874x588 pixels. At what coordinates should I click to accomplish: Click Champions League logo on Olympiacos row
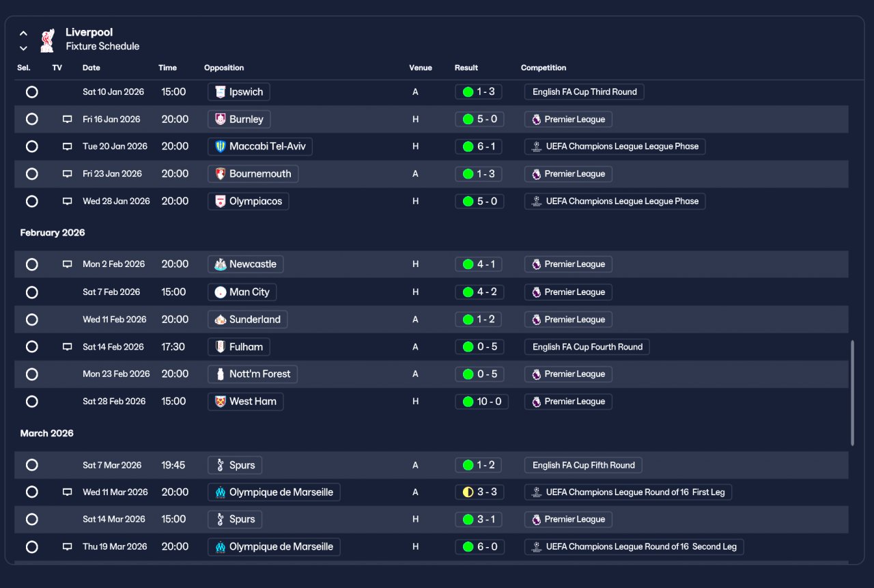(x=537, y=201)
